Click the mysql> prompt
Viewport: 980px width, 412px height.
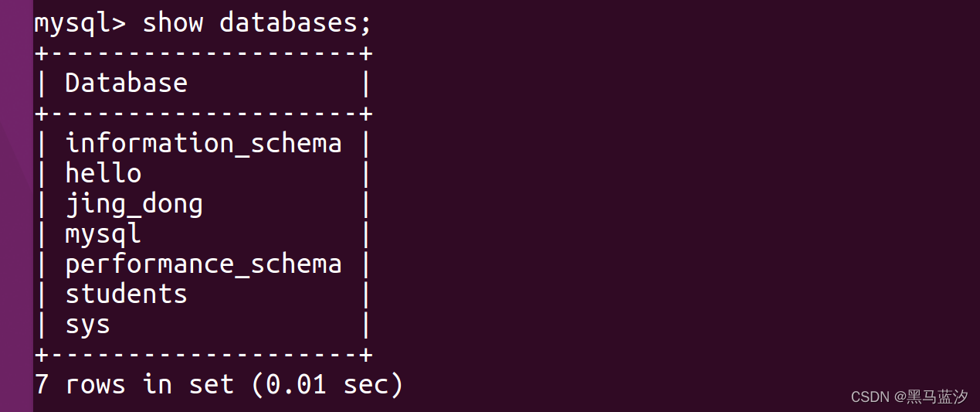tap(80, 24)
